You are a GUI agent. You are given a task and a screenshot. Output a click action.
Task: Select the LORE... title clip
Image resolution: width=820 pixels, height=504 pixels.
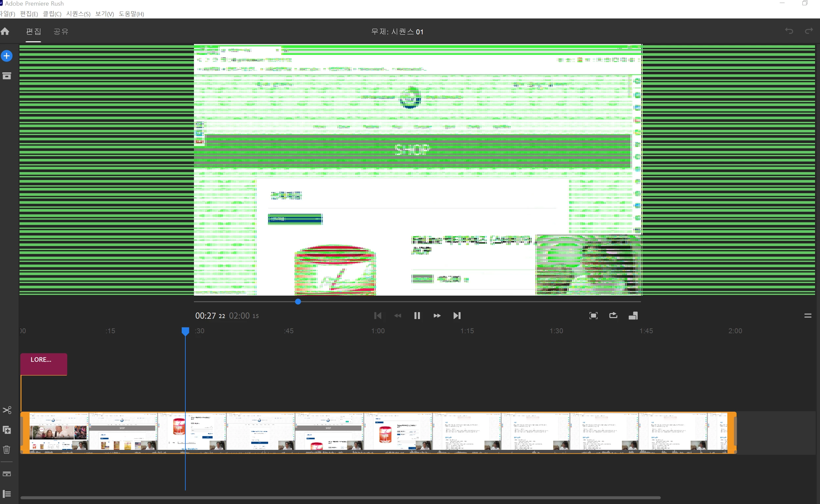tap(44, 364)
